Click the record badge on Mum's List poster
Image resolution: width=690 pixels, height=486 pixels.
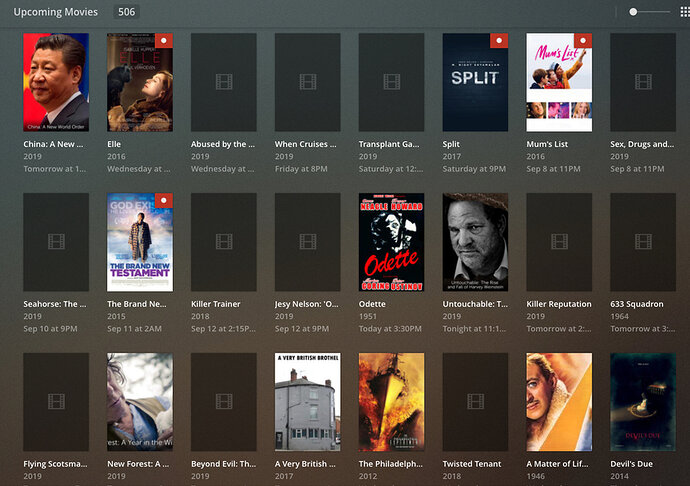[583, 40]
